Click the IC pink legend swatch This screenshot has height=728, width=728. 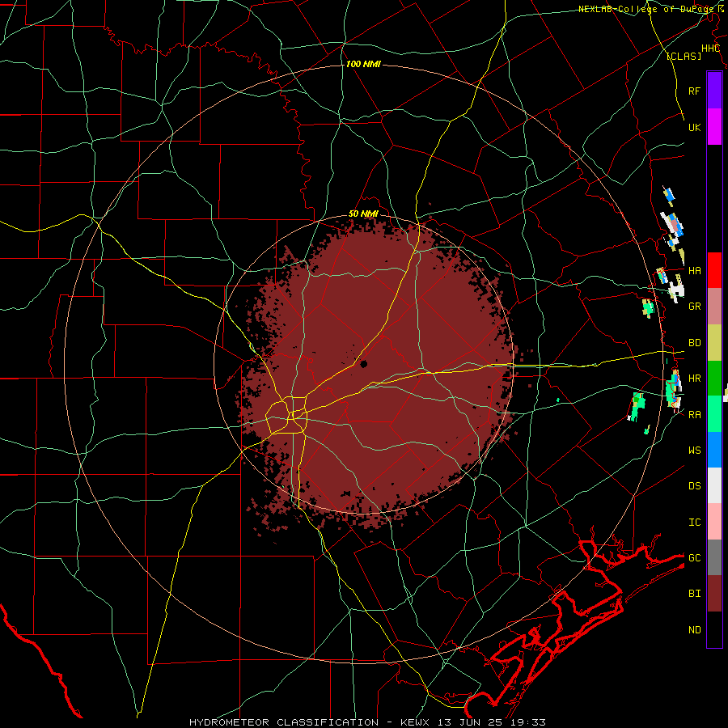click(x=714, y=522)
